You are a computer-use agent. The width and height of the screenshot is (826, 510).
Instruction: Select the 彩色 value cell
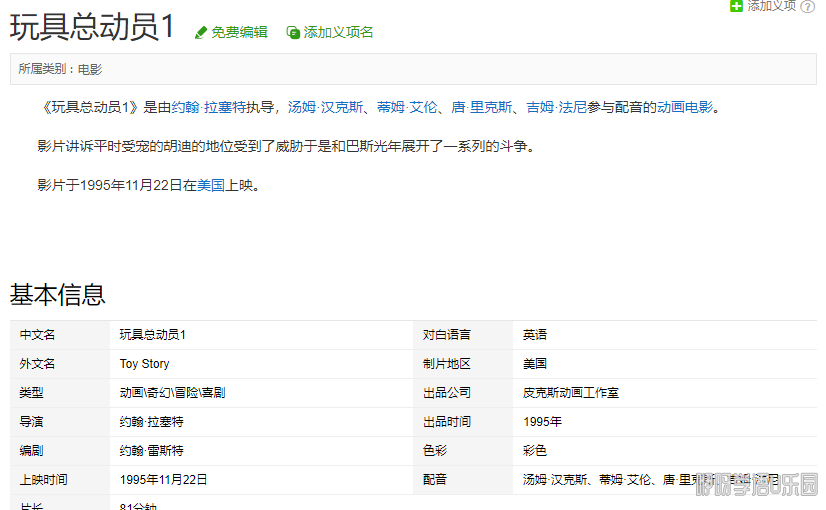pyautogui.click(x=665, y=451)
